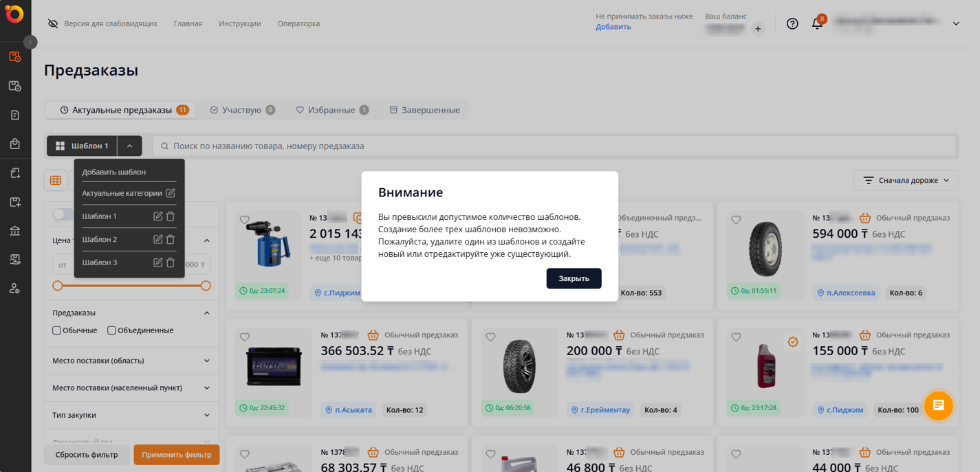Click the blue Добавить link
Image resolution: width=980 pixels, height=472 pixels.
tap(613, 27)
